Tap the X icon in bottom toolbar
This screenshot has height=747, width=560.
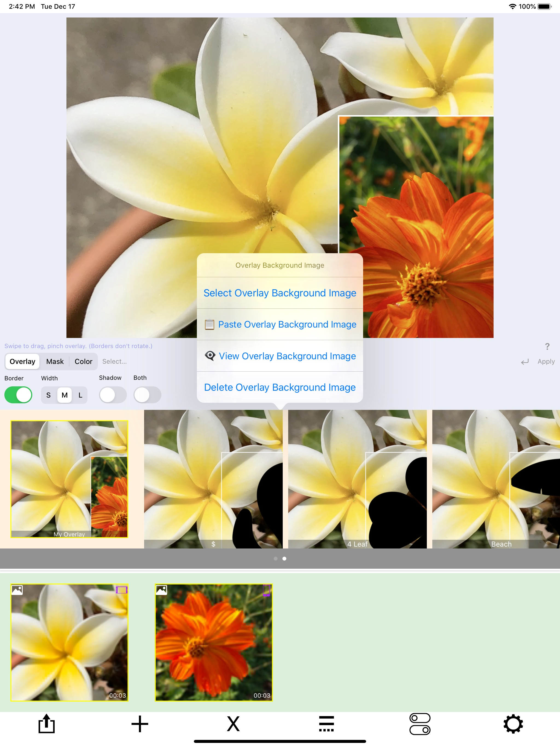pyautogui.click(x=233, y=724)
